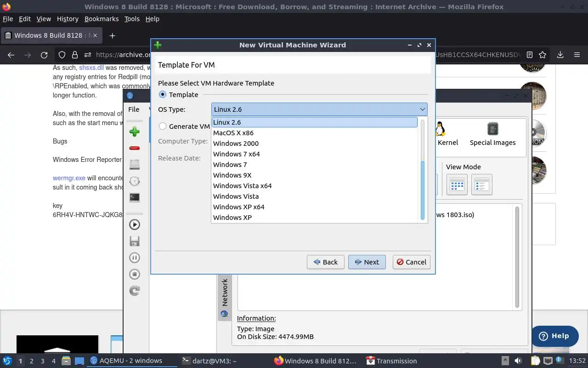588x368 pixels.
Task: Click the clock snapshot icon in AQEMU sidebar
Action: [134, 181]
